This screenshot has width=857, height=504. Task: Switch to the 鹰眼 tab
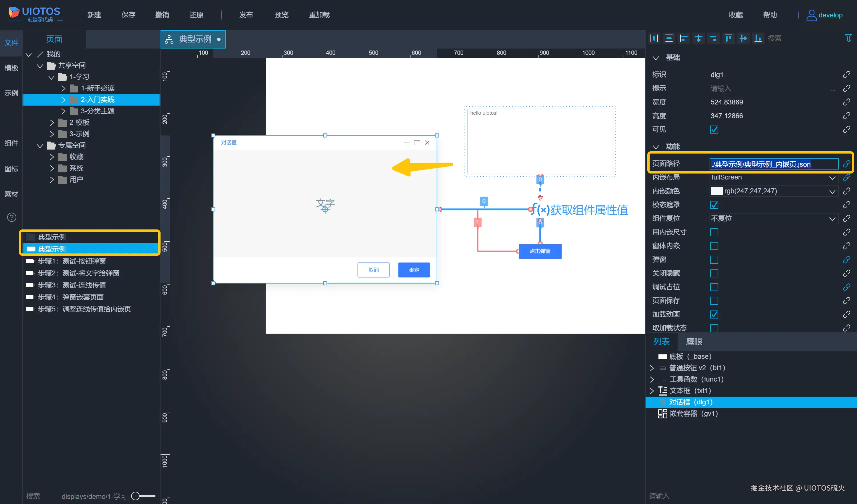694,342
